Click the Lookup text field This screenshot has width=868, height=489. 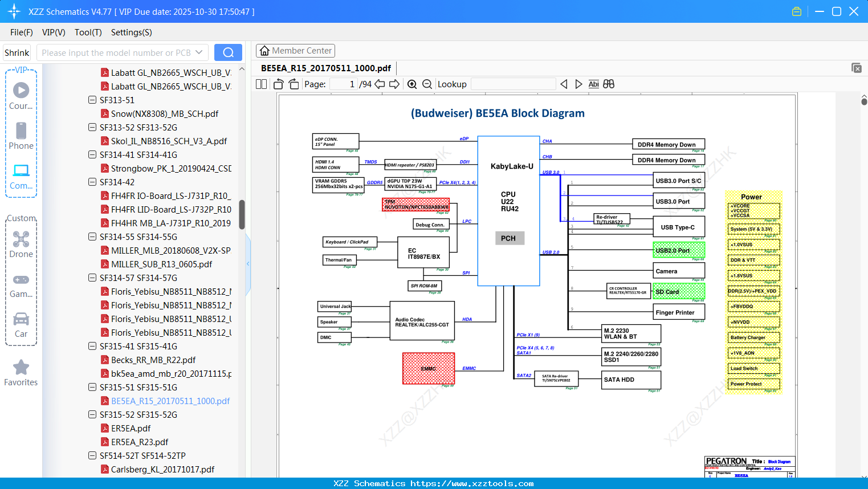(x=513, y=84)
